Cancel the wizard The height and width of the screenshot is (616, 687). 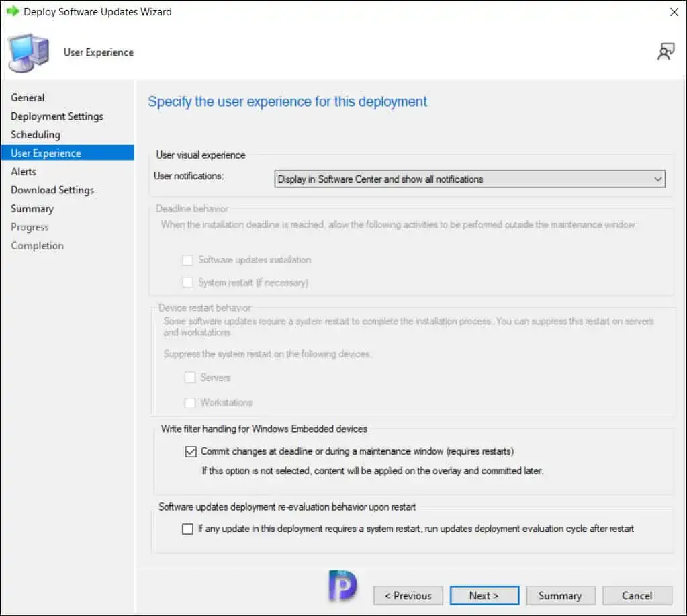(x=637, y=596)
